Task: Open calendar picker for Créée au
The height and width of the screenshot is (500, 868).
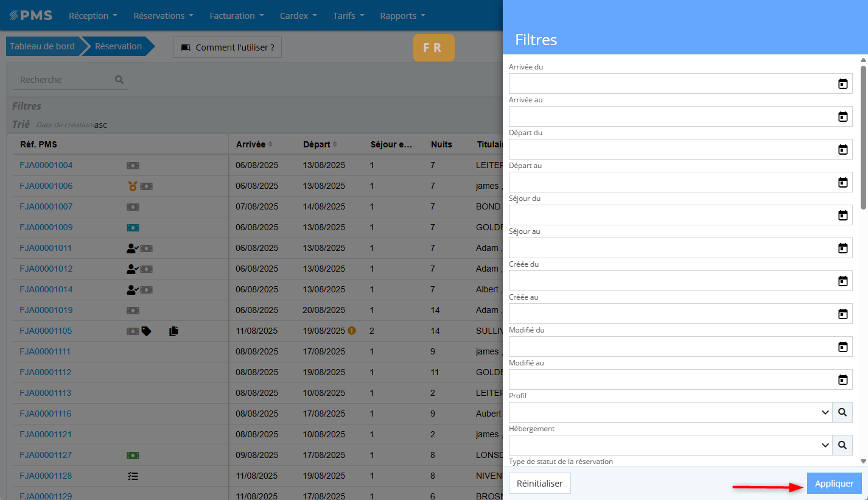Action: tap(842, 314)
